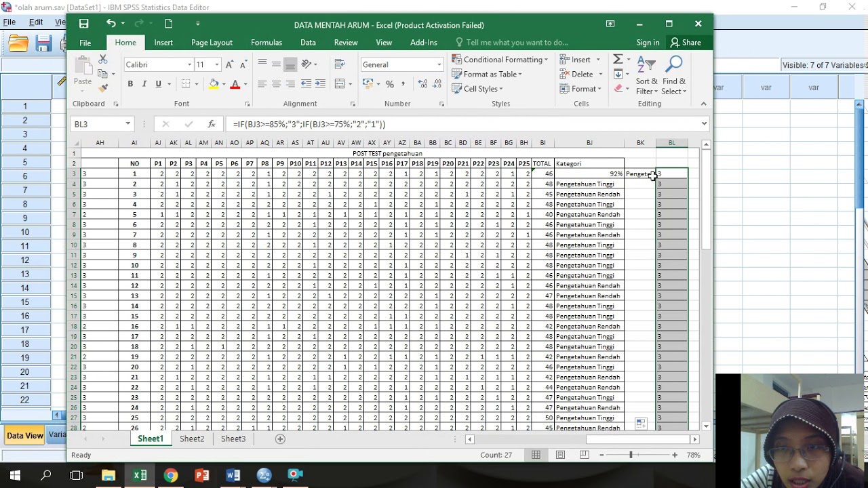Open the Conditional Formatting dropdown

pos(500,60)
